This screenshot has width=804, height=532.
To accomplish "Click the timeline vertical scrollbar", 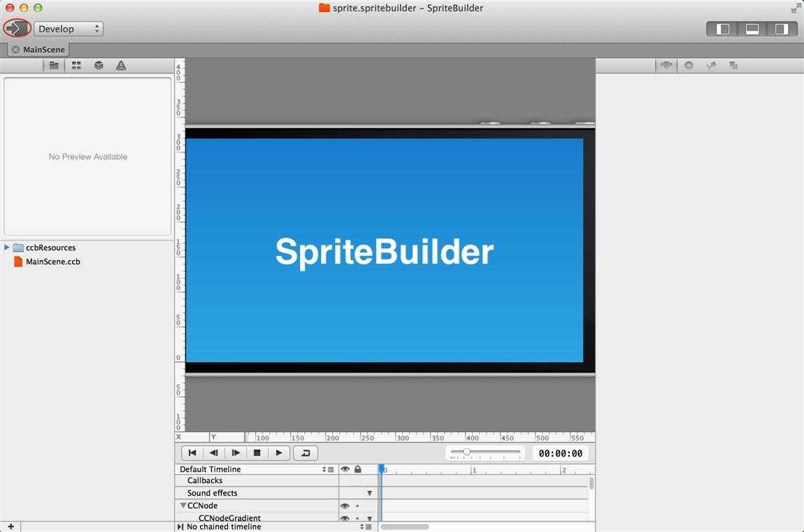I will pos(591,483).
